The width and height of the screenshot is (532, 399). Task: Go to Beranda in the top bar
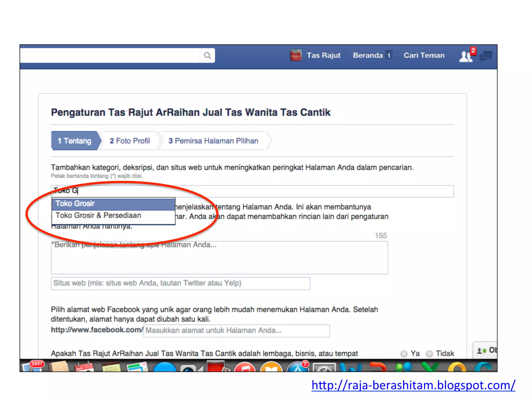click(x=368, y=55)
